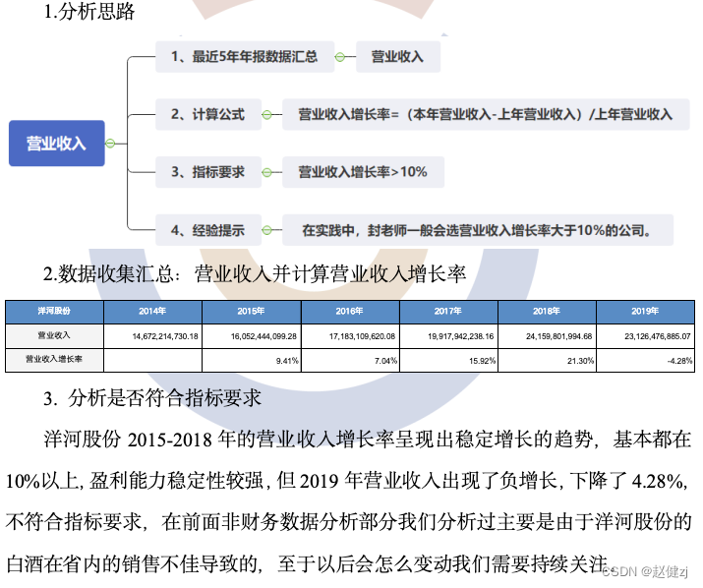
Task: Collapse the circle beside 3、指标要求
Action: (x=267, y=172)
